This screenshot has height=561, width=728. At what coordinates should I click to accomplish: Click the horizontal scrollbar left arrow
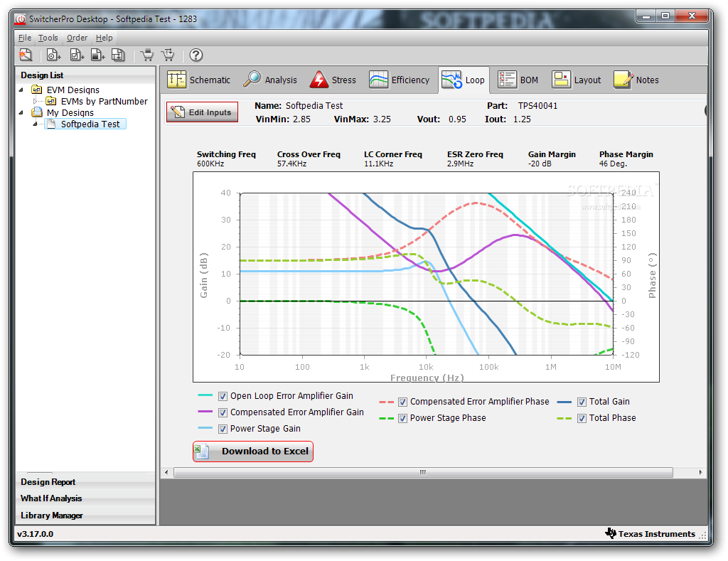tap(166, 472)
